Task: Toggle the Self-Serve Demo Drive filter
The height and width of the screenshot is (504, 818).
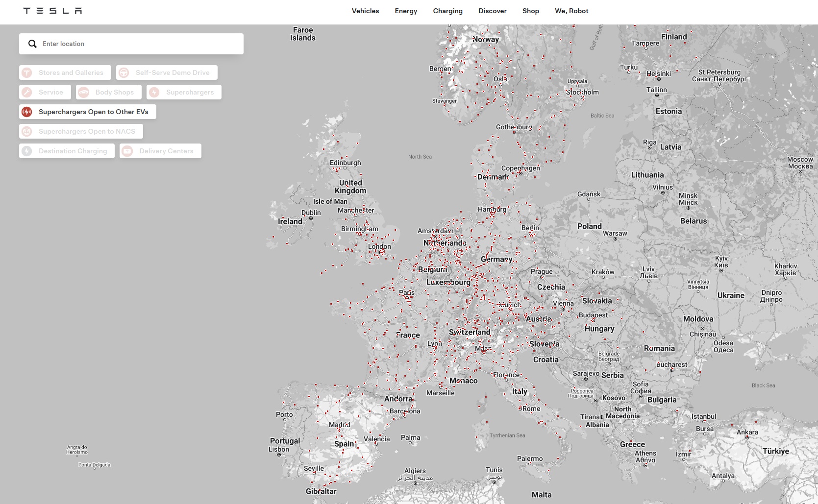Action: click(167, 72)
